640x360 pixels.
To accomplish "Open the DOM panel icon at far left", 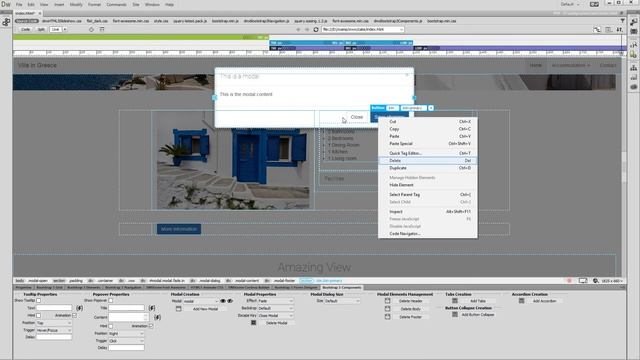I will (6, 22).
